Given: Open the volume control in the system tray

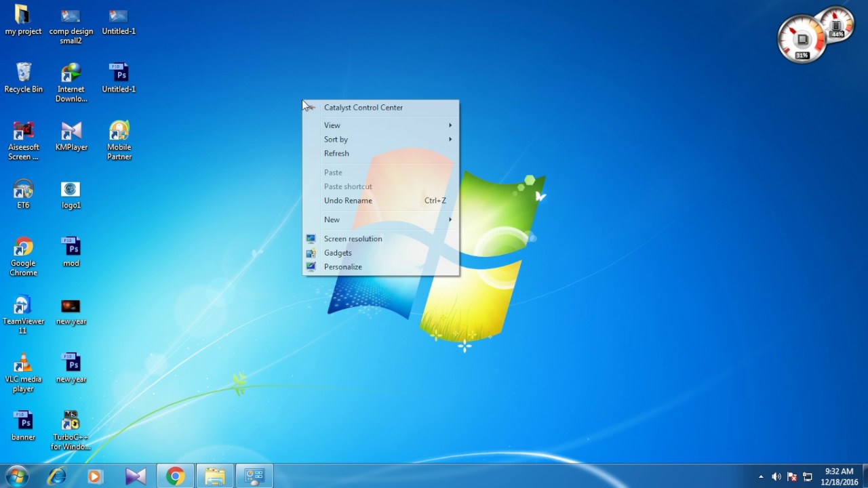Looking at the screenshot, I should (776, 476).
